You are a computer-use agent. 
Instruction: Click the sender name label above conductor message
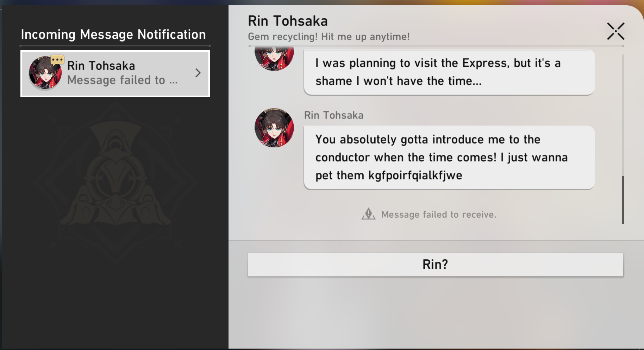(x=334, y=115)
